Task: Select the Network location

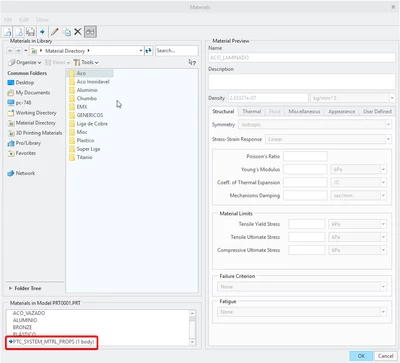Action: coord(21,173)
